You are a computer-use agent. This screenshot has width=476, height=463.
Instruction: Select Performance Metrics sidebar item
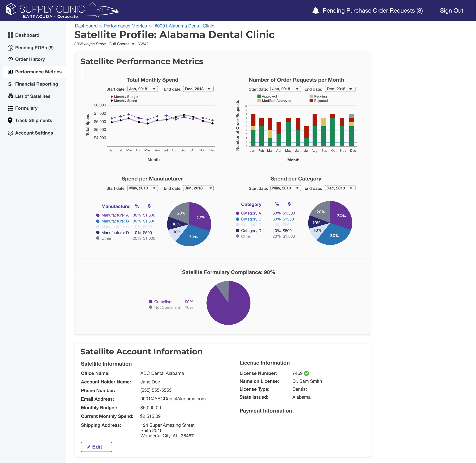click(x=34, y=72)
